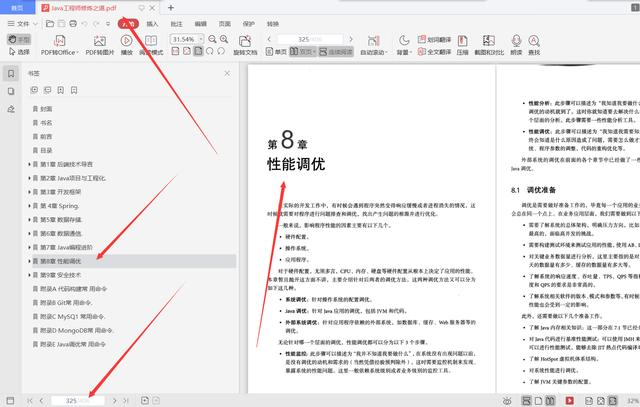Switch to single page layout
This screenshot has height=407, width=640.
pyautogui.click(x=276, y=52)
